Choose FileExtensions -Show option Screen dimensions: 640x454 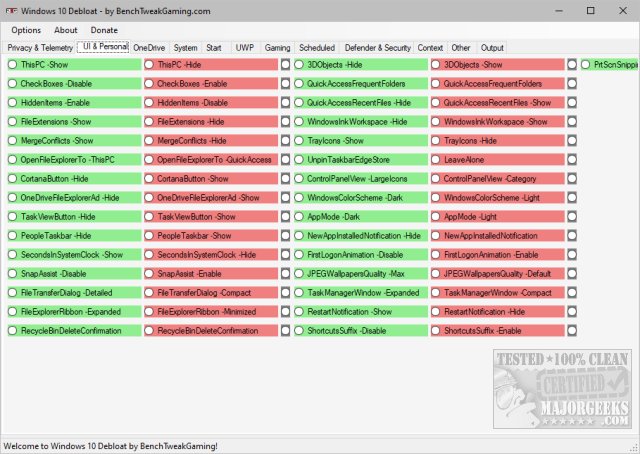(74, 122)
